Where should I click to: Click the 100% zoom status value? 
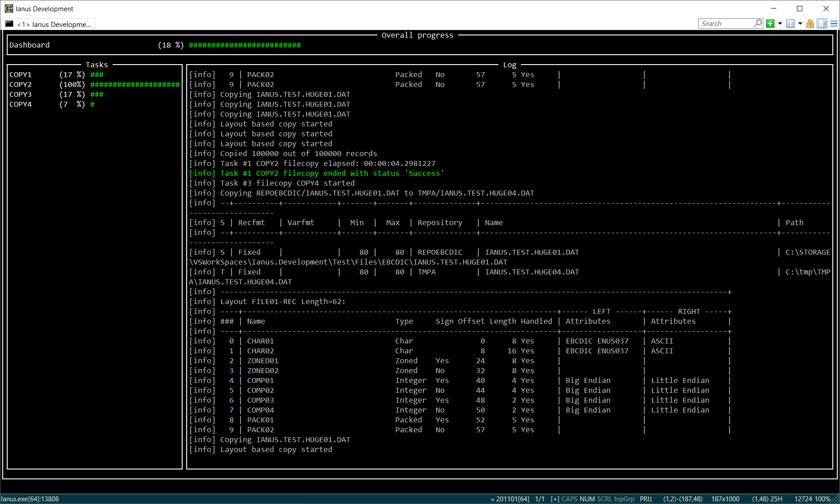tap(822, 499)
